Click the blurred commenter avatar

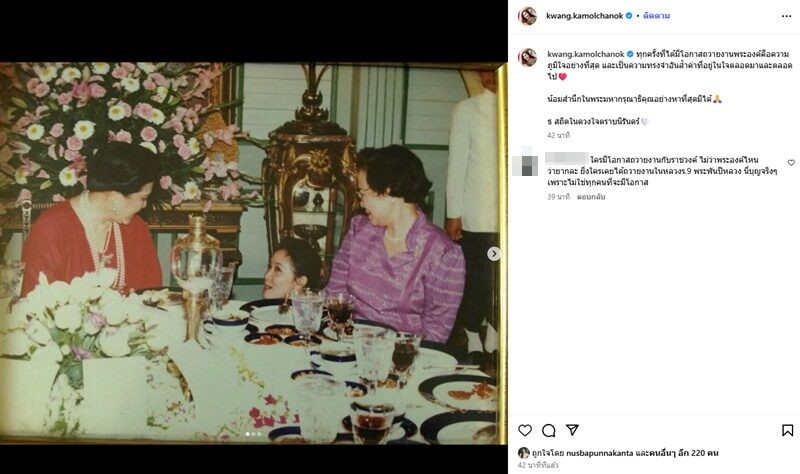click(x=524, y=163)
